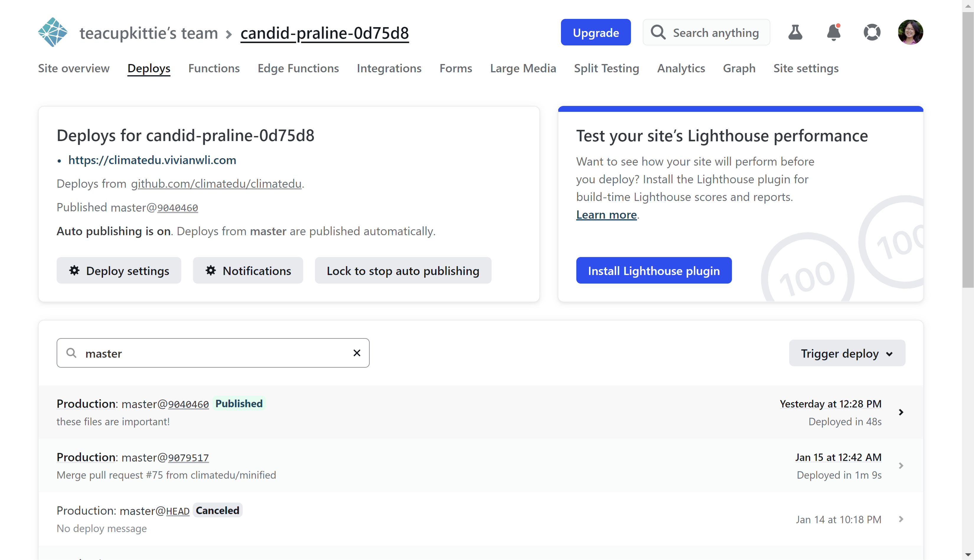Viewport: 974px width, 560px height.
Task: Click the Canceled badge on the HEAD deploy
Action: 217,510
